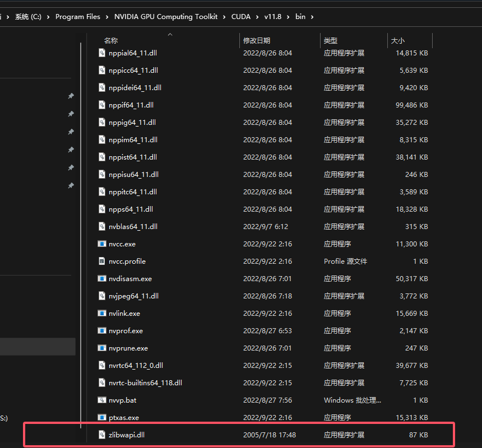Click the npps64_11.dll file icon
The image size is (482, 448).
(102, 209)
